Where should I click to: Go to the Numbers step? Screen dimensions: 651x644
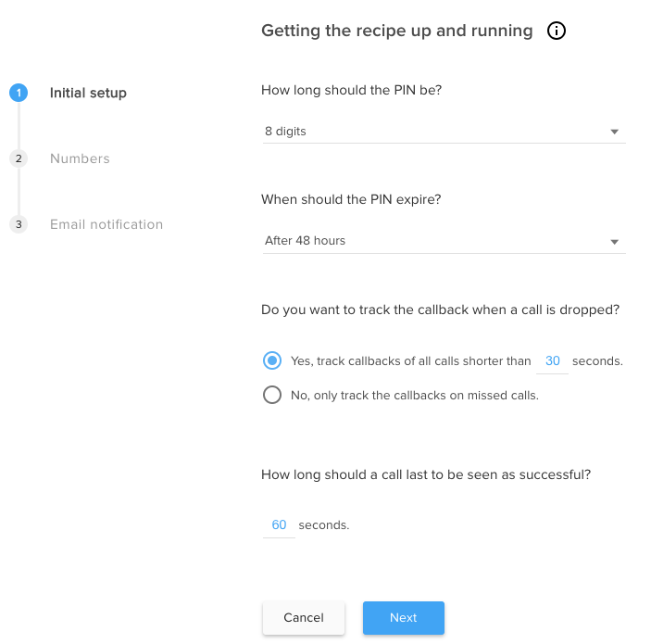[80, 158]
